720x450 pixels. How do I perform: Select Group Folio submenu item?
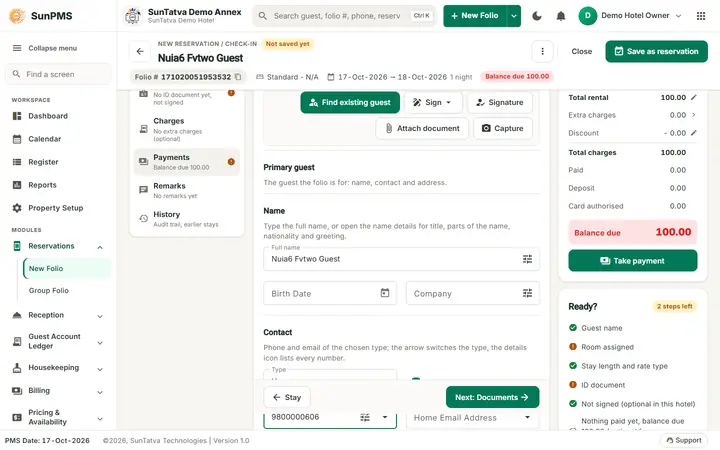pyautogui.click(x=67, y=291)
